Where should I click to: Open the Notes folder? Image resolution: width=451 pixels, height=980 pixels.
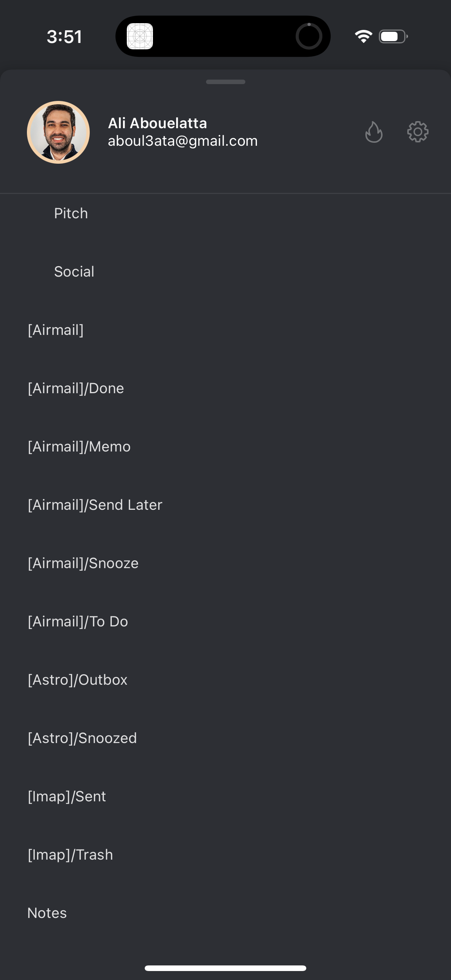(47, 913)
